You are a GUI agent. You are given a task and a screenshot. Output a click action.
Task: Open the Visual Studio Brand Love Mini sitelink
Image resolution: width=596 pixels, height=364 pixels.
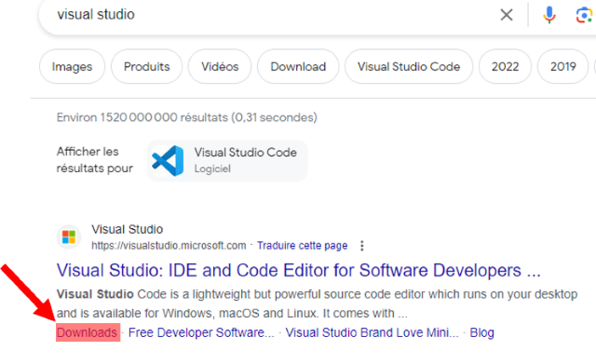coord(372,332)
